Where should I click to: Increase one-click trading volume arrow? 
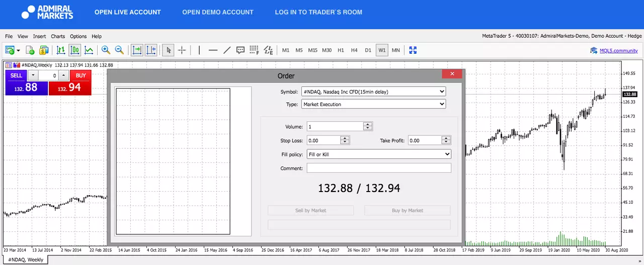[63, 75]
